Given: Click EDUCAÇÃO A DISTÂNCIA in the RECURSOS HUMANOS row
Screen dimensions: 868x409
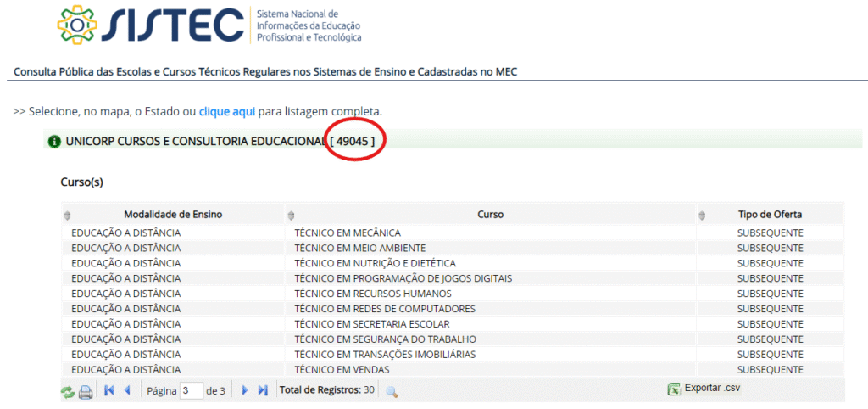Looking at the screenshot, I should pos(125,293).
